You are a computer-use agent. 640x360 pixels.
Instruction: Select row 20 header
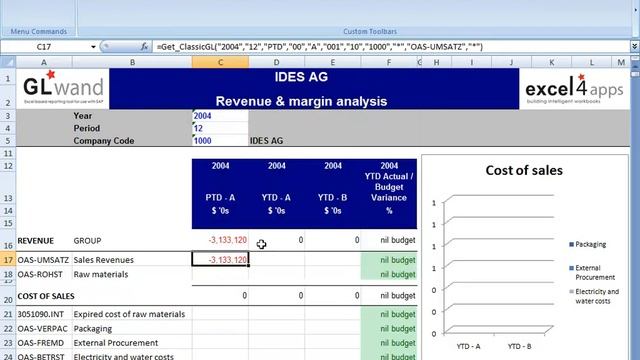tap(8, 297)
